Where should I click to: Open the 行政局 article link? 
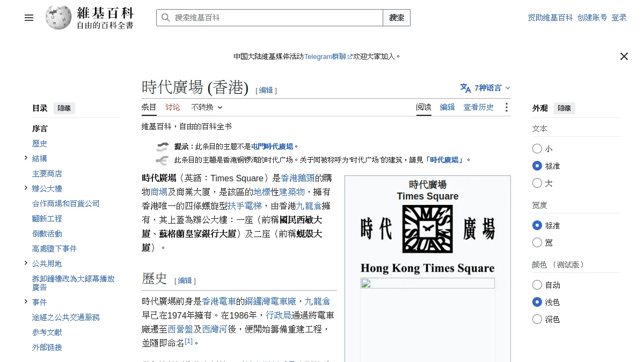click(x=279, y=315)
